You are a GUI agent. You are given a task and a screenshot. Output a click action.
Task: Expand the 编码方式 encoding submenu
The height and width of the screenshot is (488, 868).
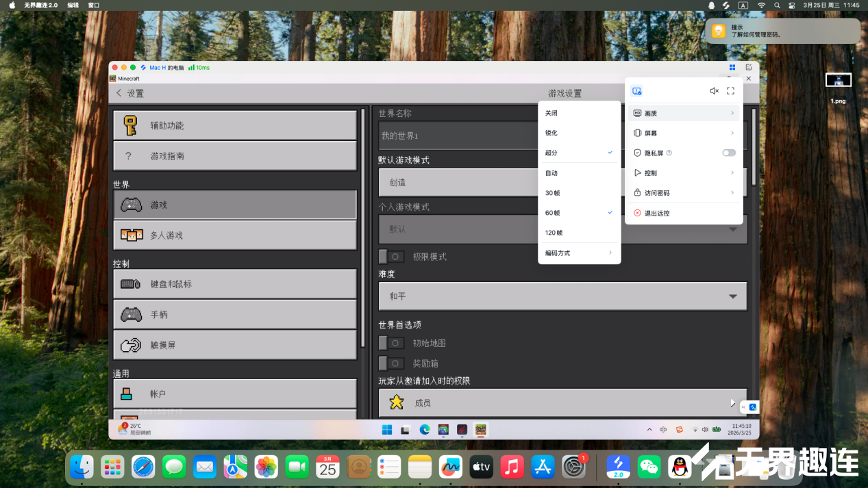click(x=580, y=253)
